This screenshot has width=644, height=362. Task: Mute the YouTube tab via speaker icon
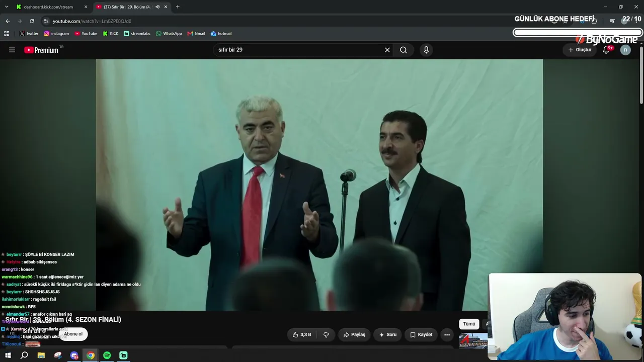tap(157, 7)
